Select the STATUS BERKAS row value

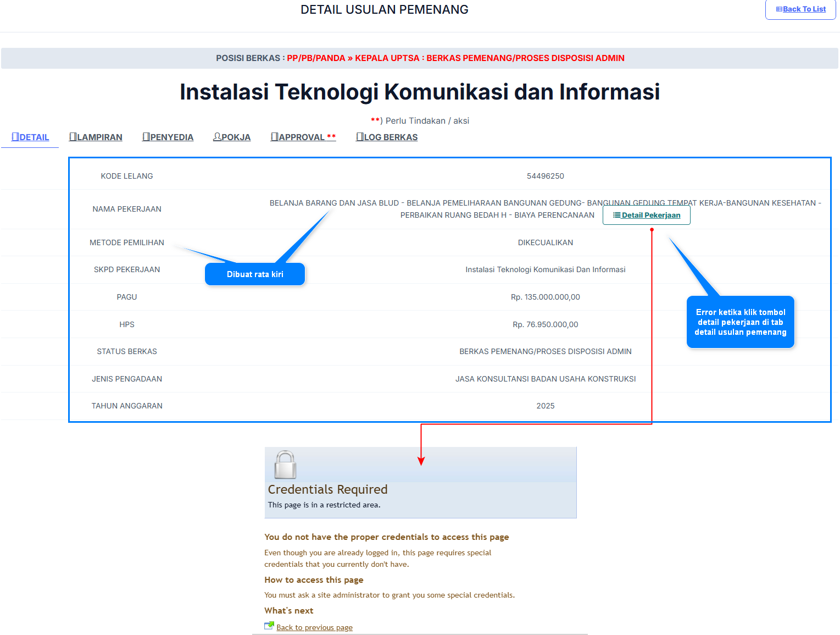(546, 352)
